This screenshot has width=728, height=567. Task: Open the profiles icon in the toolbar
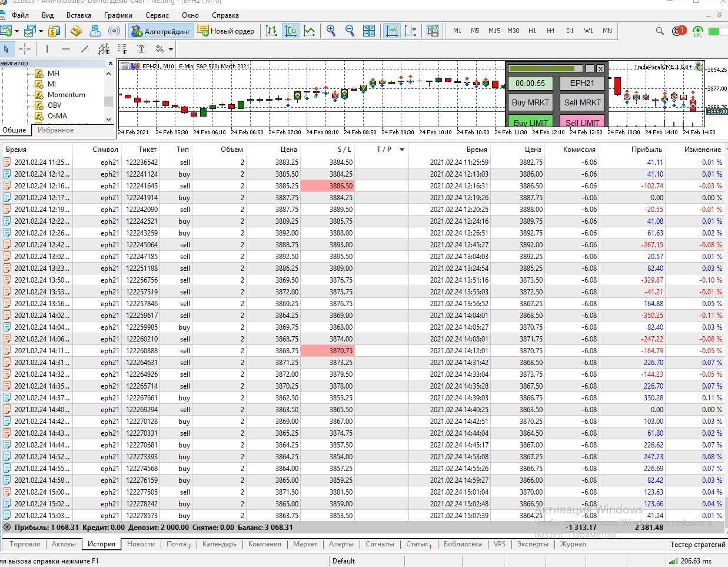(29, 31)
